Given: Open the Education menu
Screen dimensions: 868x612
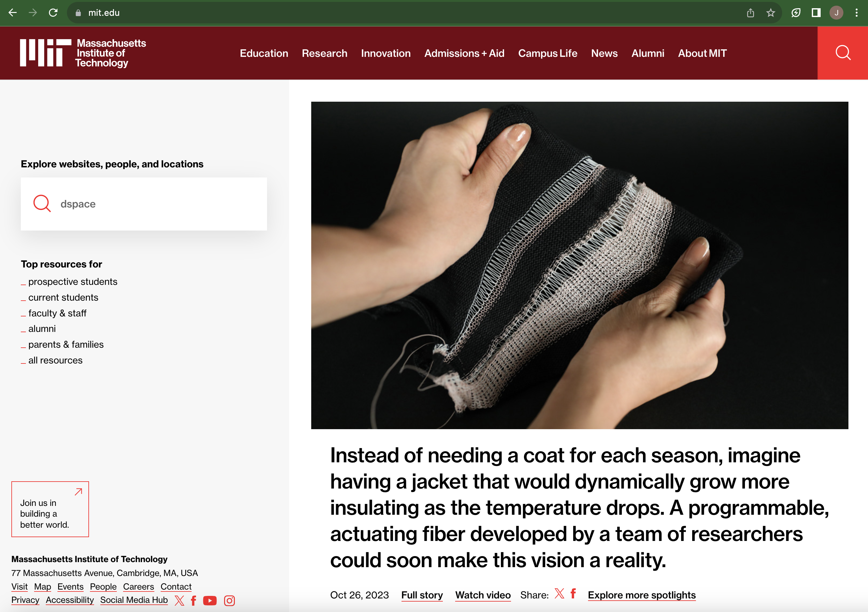Looking at the screenshot, I should 264,53.
